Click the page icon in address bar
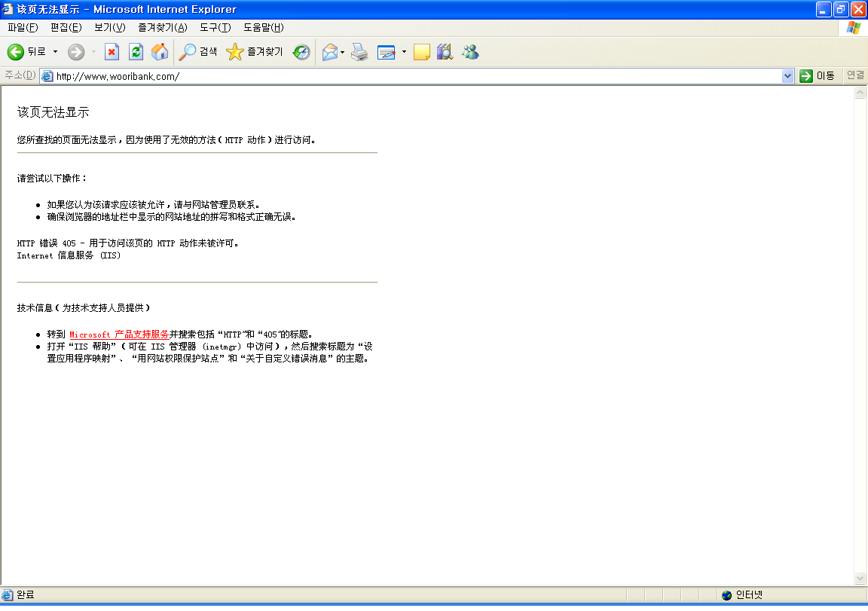This screenshot has height=611, width=868. pyautogui.click(x=47, y=76)
